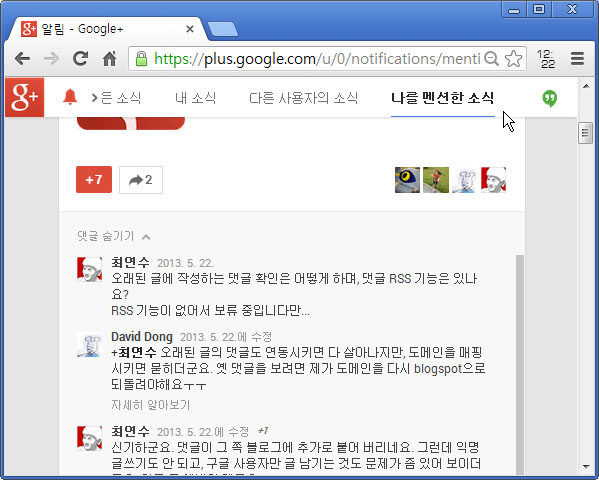
Task: Reload the page with the refresh icon
Action: click(81, 59)
